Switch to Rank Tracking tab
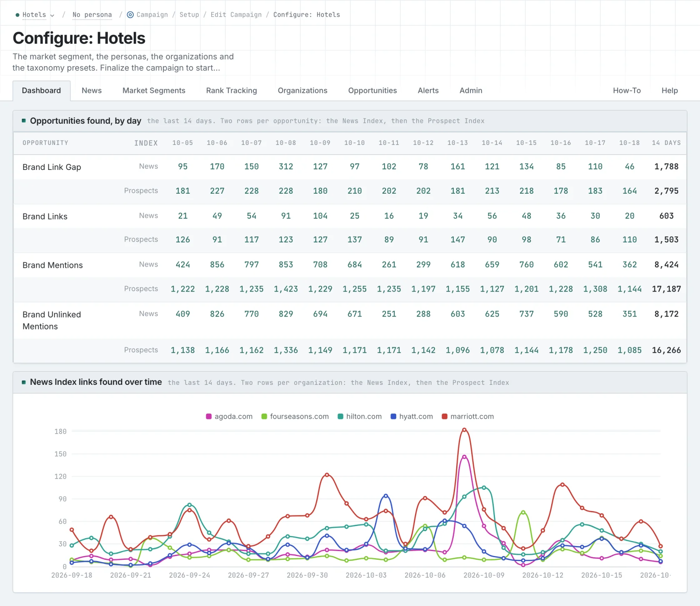Screen dimensions: 700x606 click(x=232, y=90)
